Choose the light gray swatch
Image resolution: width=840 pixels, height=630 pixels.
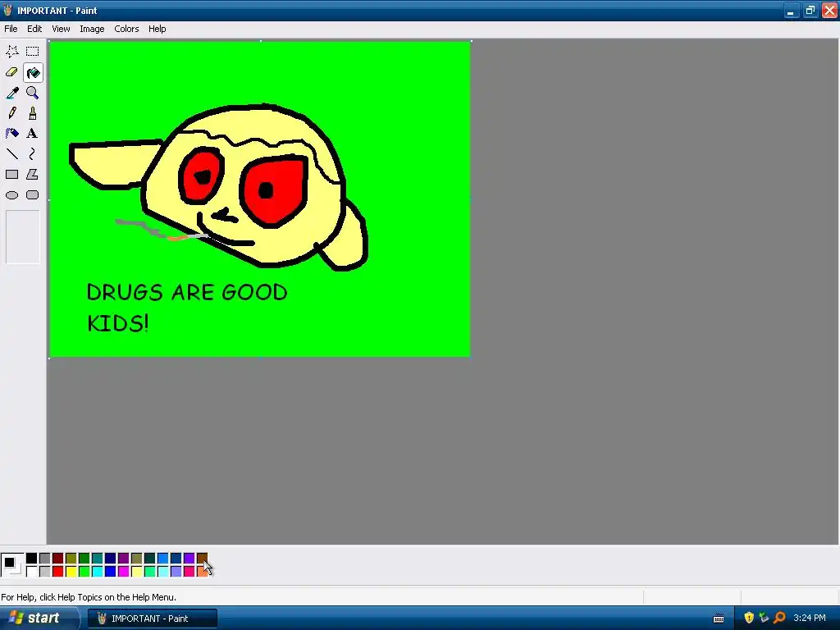pyautogui.click(x=45, y=572)
